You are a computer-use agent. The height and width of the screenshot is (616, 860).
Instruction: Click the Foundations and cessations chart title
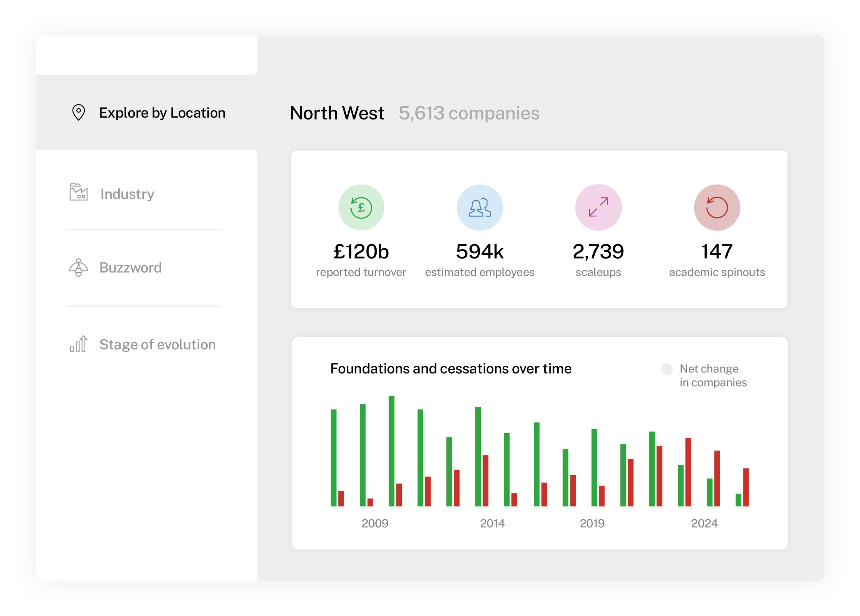pyautogui.click(x=451, y=369)
